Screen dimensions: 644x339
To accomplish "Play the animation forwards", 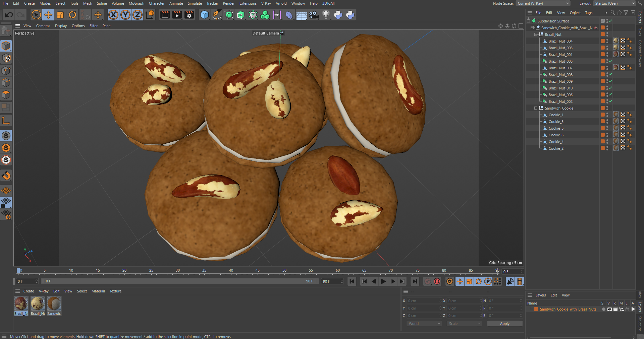I will point(383,281).
